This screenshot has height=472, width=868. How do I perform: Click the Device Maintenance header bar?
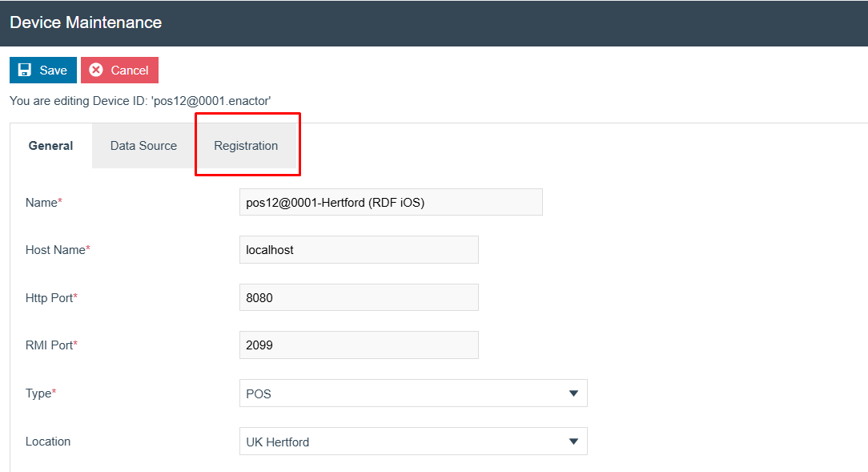(x=85, y=22)
